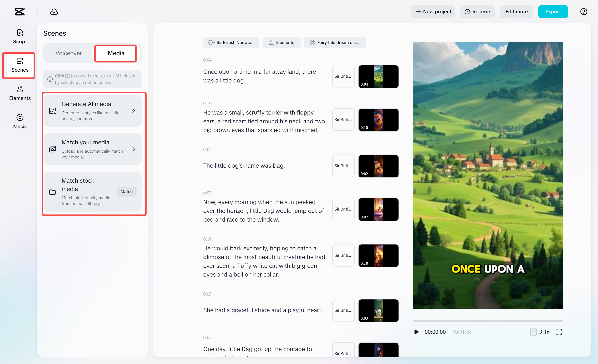598x364 pixels.
Task: Expand the Generate AI media option
Action: (x=93, y=110)
